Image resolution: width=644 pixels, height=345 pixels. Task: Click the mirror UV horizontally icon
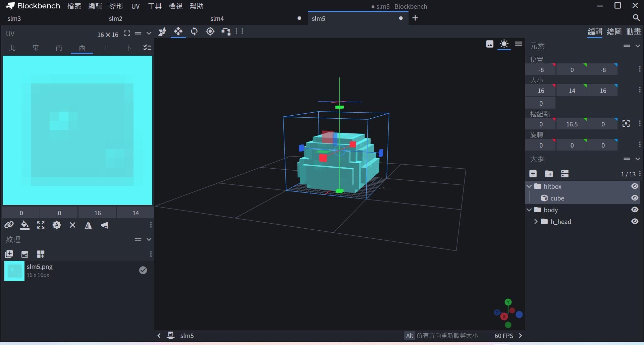coord(88,225)
